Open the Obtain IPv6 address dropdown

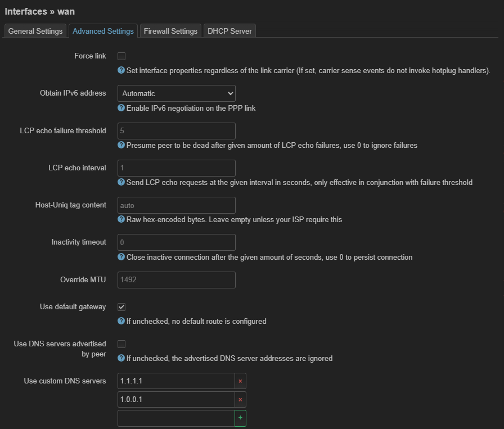(x=177, y=93)
